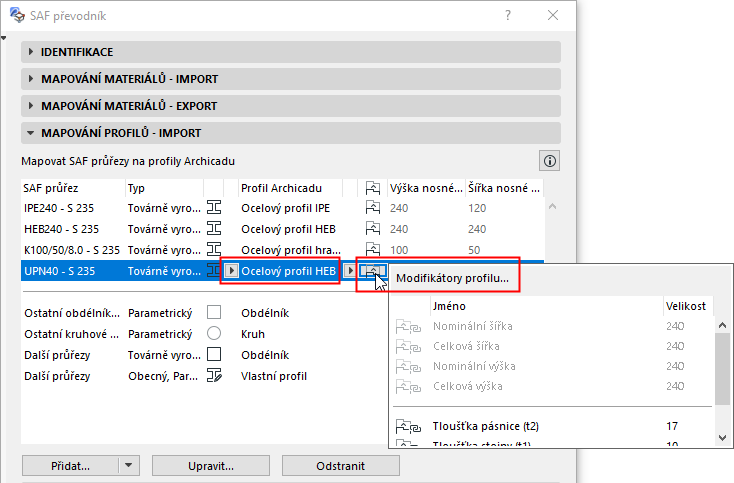Click profile modifier icon in IPE240 row
Viewport: 734px width, 483px height.
pyautogui.click(x=374, y=207)
